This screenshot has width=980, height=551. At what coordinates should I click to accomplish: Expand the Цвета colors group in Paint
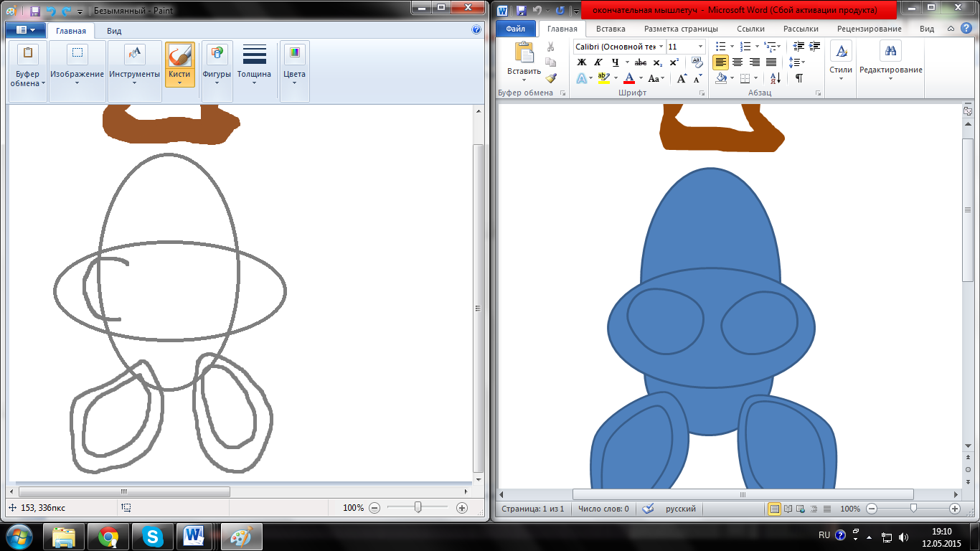(294, 70)
